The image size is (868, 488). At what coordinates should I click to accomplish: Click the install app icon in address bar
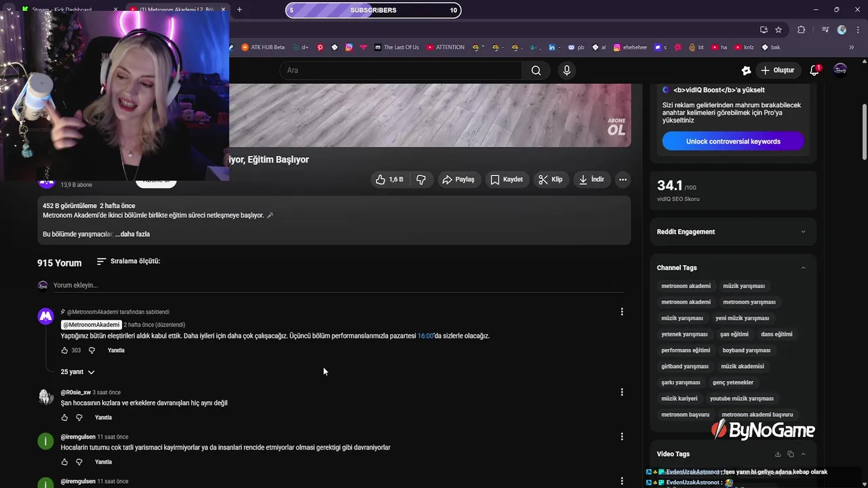(764, 30)
